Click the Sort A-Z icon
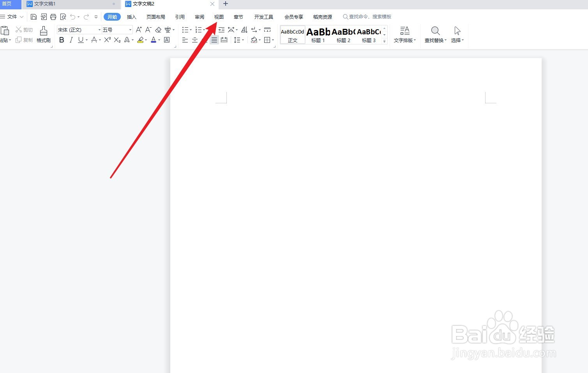Screen dimensions: 588x373 click(245, 30)
